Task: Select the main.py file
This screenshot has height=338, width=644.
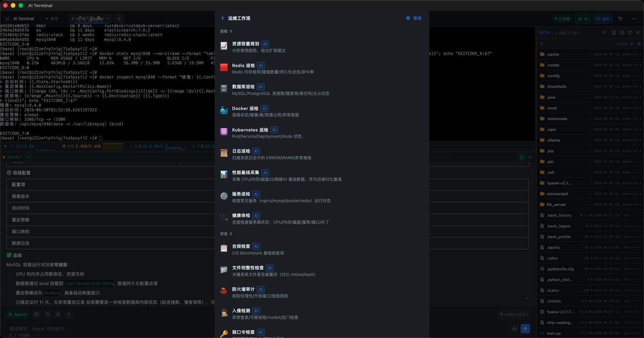Action: click(x=590, y=333)
